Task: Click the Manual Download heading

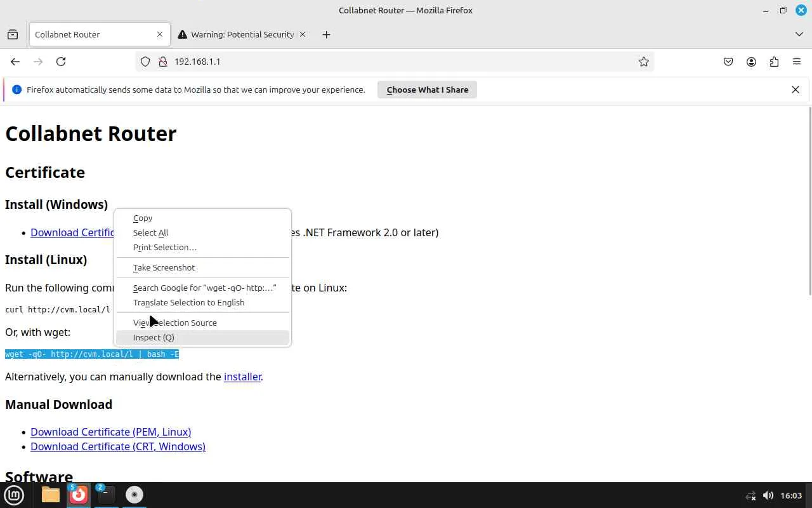Action: click(58, 404)
